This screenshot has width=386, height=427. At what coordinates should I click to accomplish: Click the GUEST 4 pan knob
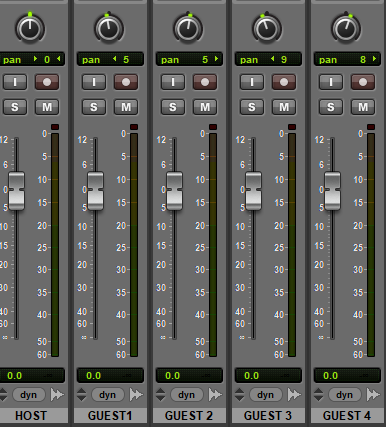pyautogui.click(x=346, y=29)
